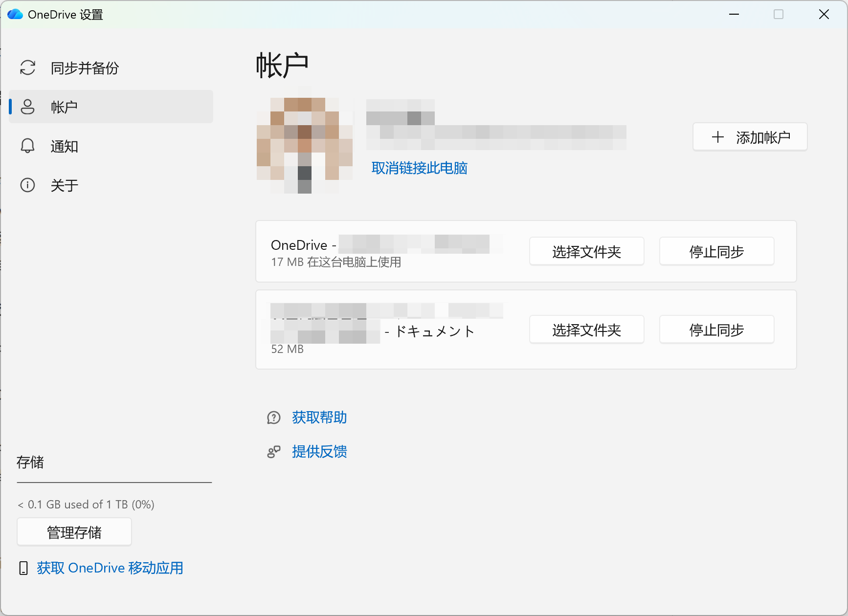848x616 pixels.
Task: Click the plus icon on 添加帐户
Action: click(x=717, y=137)
